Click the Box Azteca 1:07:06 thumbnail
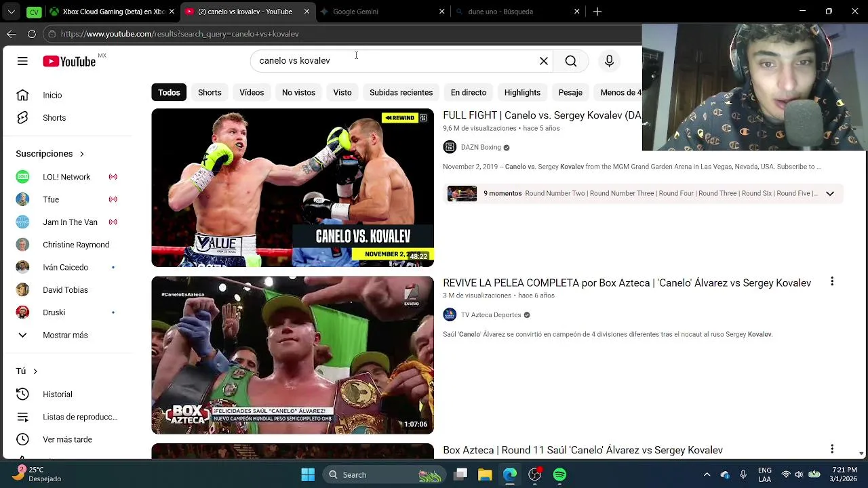The height and width of the screenshot is (488, 868). tap(292, 355)
